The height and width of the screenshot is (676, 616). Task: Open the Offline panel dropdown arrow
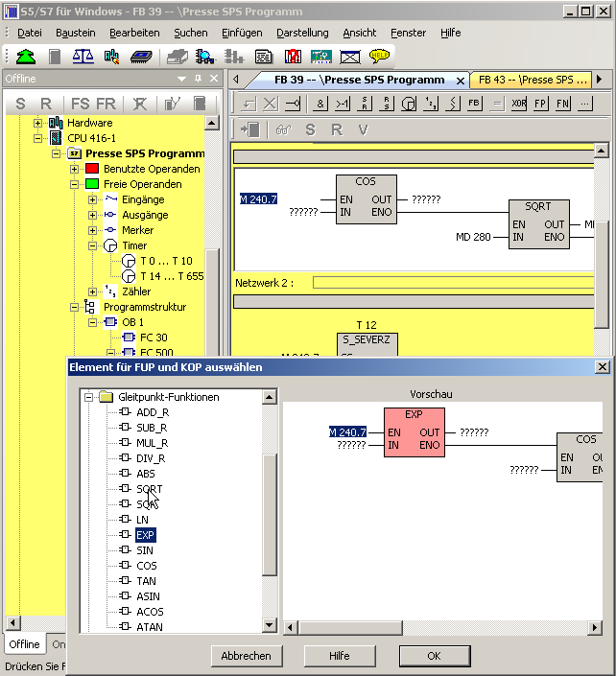182,79
